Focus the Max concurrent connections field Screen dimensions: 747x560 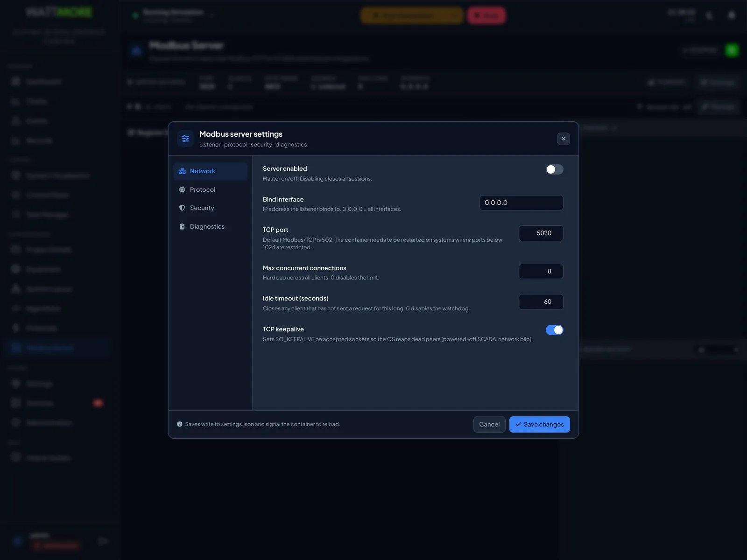click(541, 271)
